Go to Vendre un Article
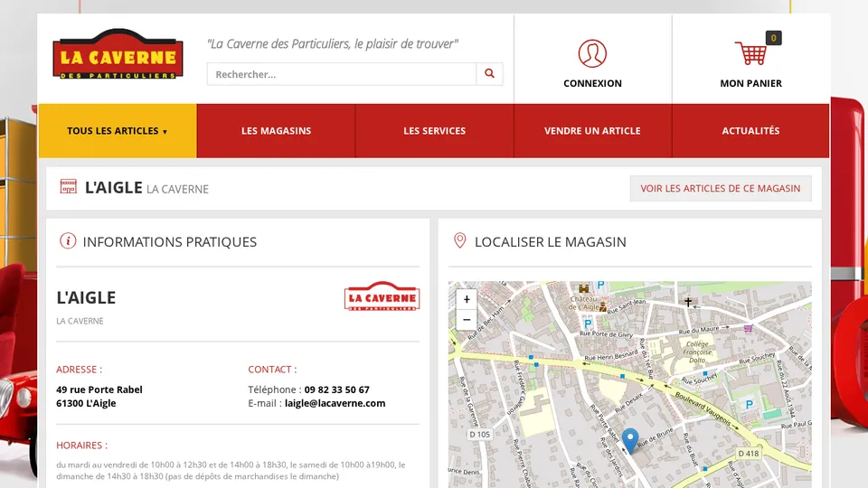This screenshot has height=488, width=868. click(x=592, y=131)
